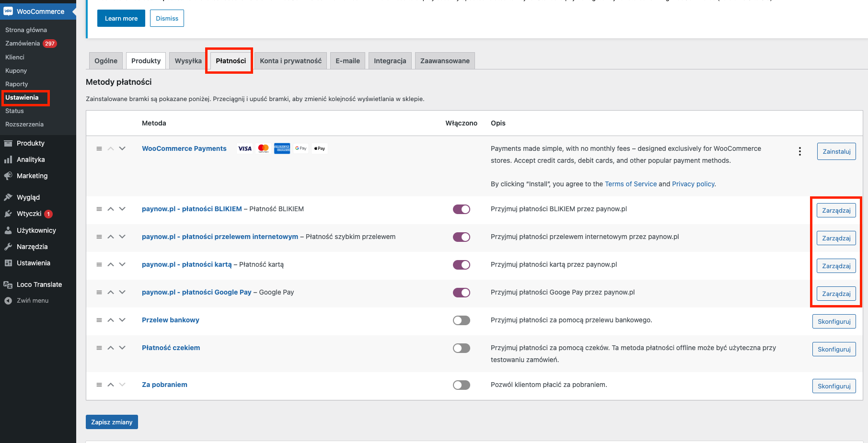Screen dimensions: 868x443
Task: Enable the Za pobraniem toggle
Action: tap(462, 385)
